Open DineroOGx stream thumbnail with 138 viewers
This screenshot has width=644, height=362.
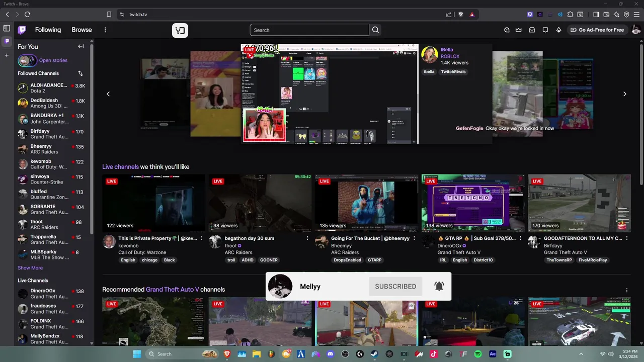click(x=473, y=203)
